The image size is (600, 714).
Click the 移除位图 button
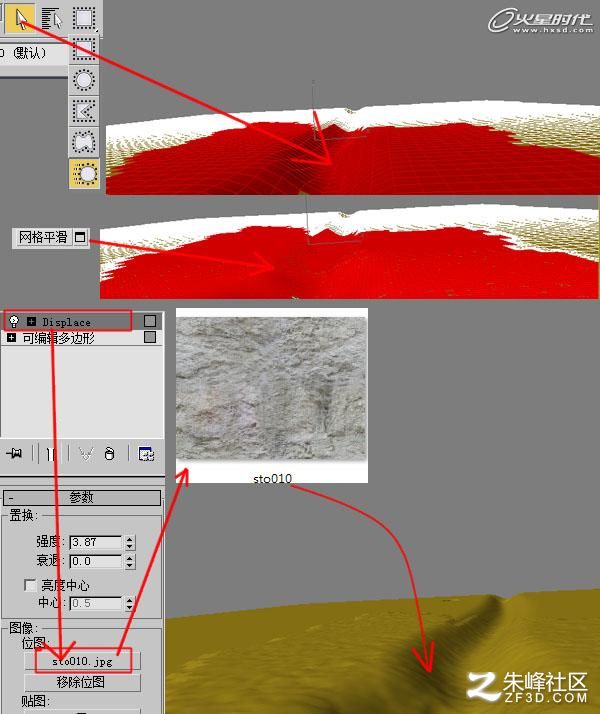click(82, 682)
